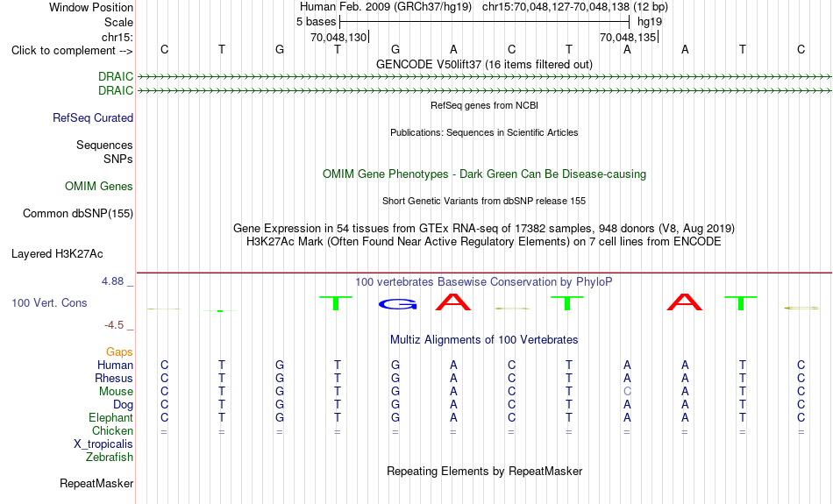Select the Sequences track label
833x504 pixels.
coord(104,145)
